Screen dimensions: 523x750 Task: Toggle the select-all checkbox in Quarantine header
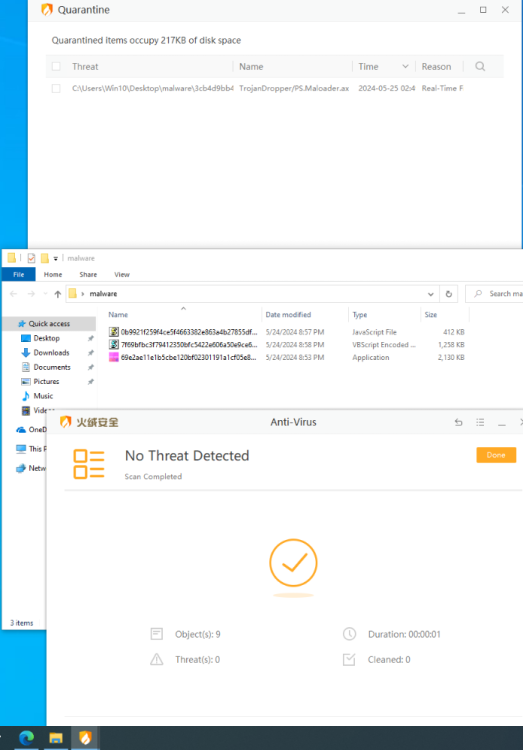pos(56,66)
